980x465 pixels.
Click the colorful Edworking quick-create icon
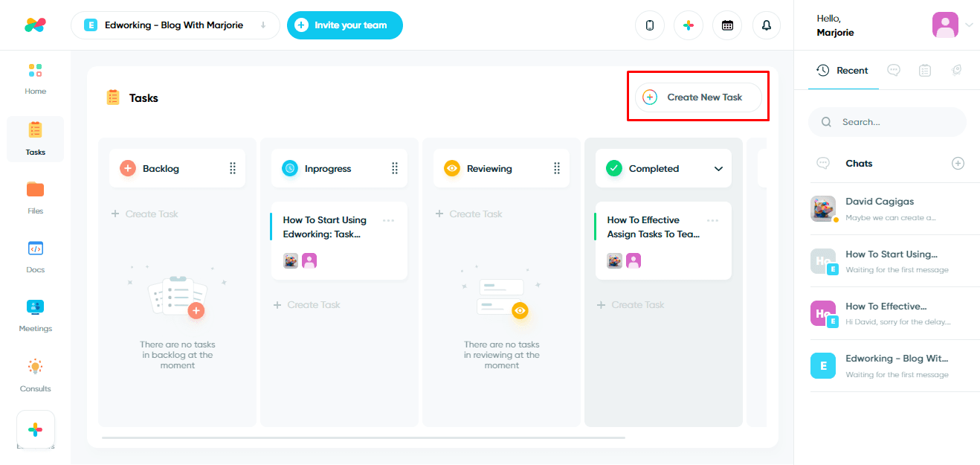click(x=688, y=25)
